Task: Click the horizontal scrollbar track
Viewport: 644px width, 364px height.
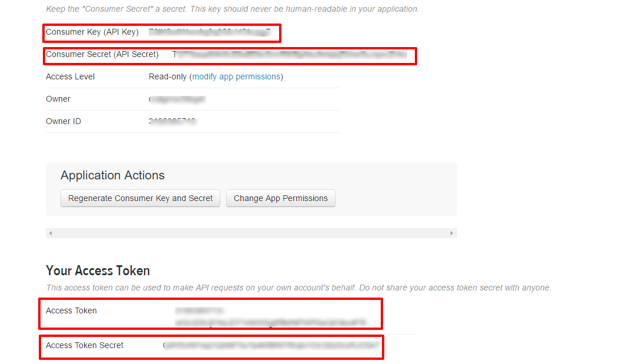Action: [x=251, y=233]
